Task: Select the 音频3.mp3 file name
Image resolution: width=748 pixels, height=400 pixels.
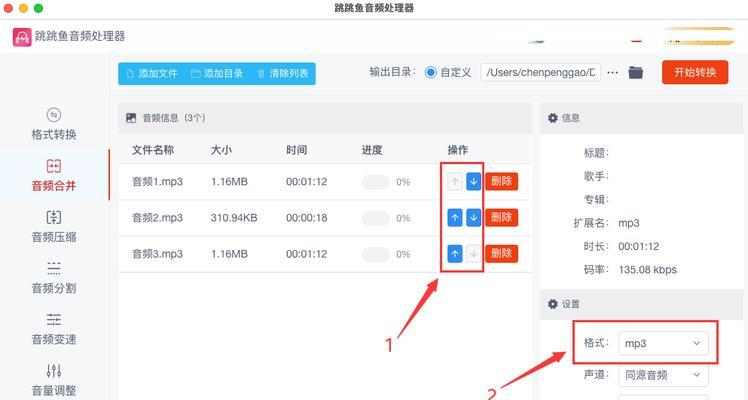Action: click(x=157, y=254)
